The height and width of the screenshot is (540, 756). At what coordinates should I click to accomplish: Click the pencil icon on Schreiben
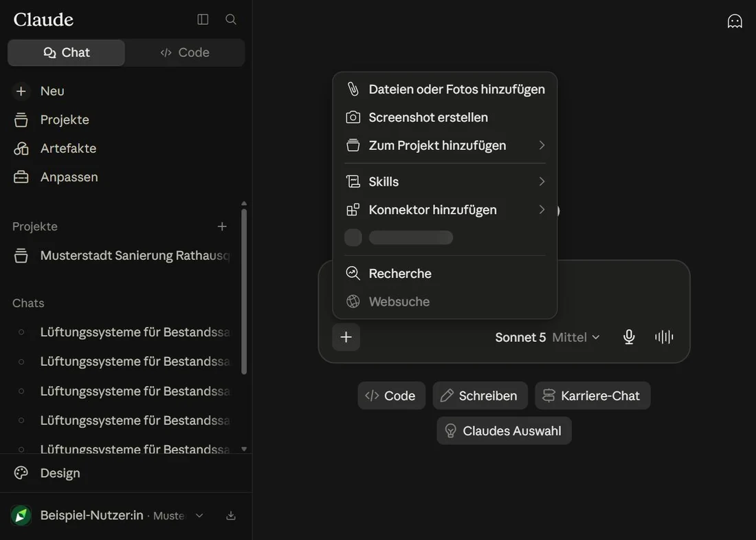[x=447, y=396]
